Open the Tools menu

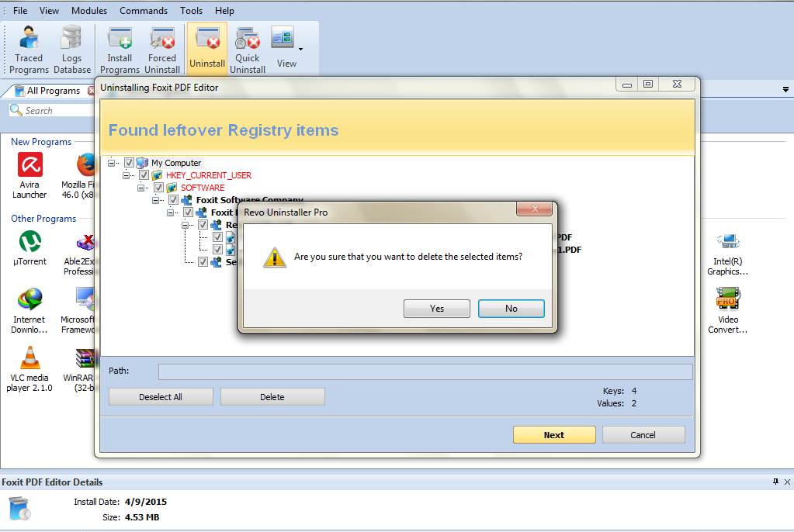coord(191,11)
